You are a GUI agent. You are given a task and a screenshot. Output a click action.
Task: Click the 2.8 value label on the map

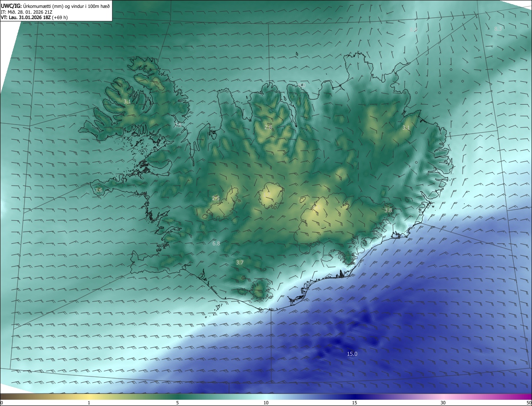[268, 127]
